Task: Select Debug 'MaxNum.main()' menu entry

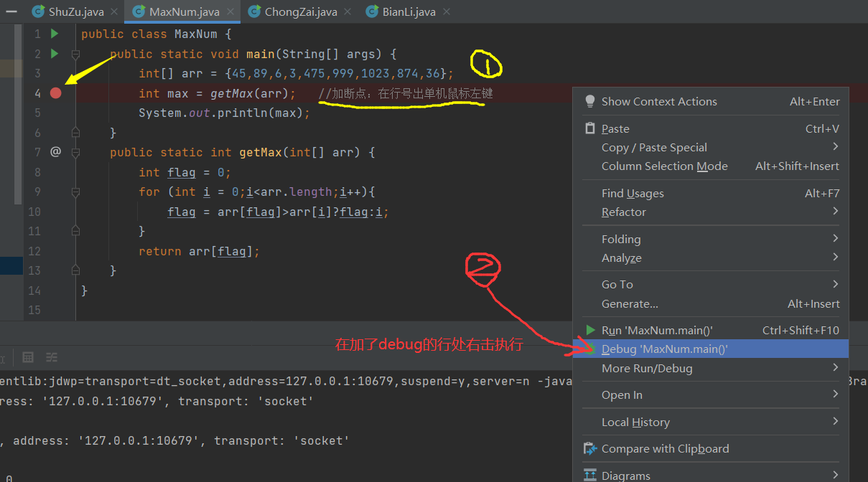Action: click(711, 349)
